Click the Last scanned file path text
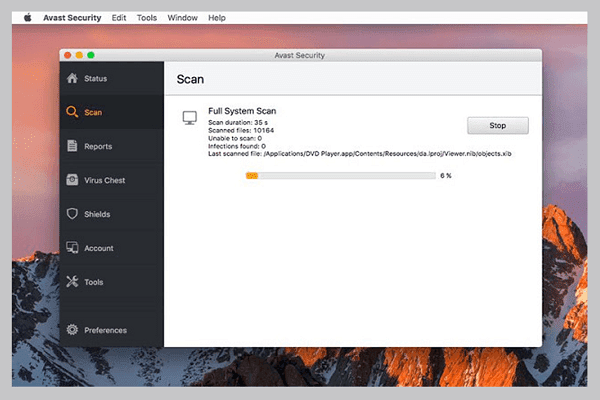The height and width of the screenshot is (400, 600). pos(360,153)
